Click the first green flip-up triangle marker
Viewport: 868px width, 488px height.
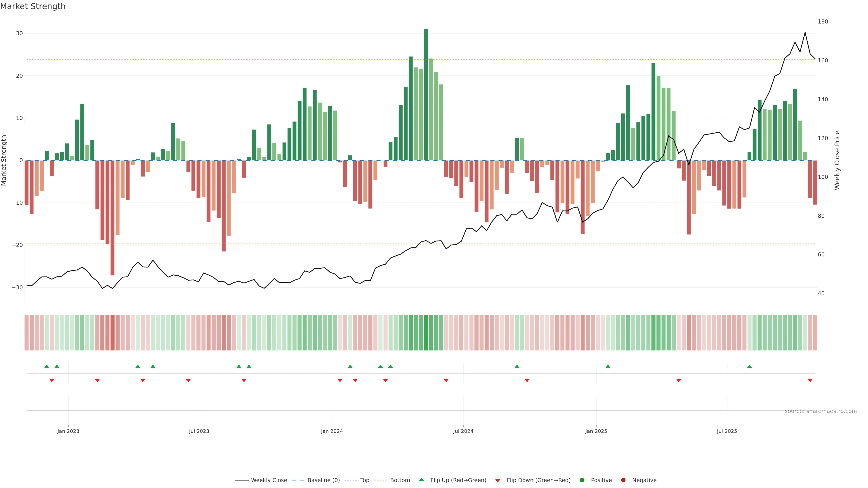coord(47,366)
